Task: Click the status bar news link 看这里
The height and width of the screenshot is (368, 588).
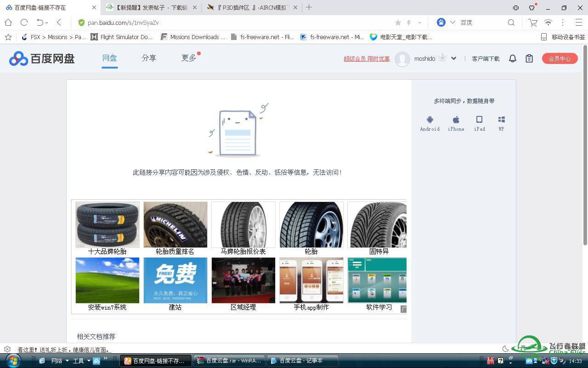Action: (64, 350)
